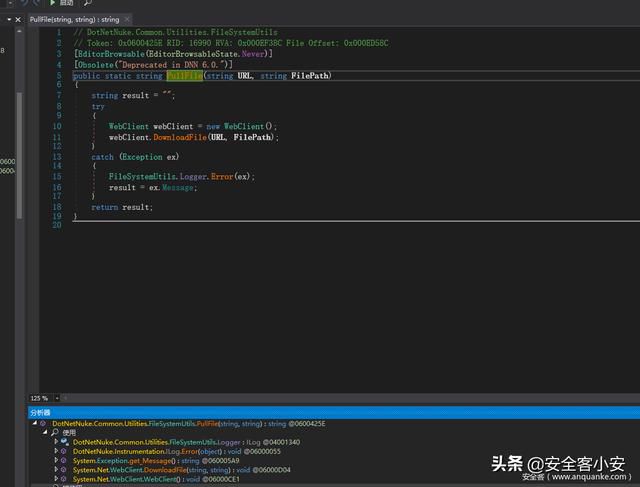Open the left panel's dropdown arrow menu
The height and width of the screenshot is (487, 640).
point(9,19)
